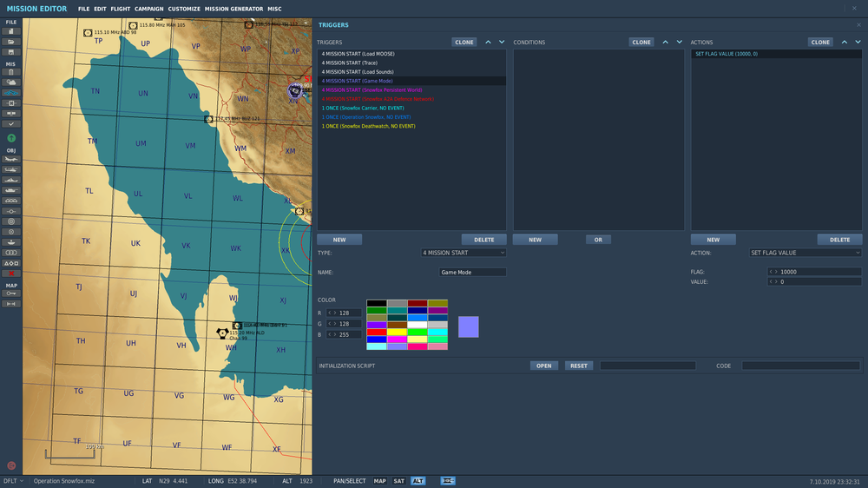Click NEW under the actions list

click(713, 240)
